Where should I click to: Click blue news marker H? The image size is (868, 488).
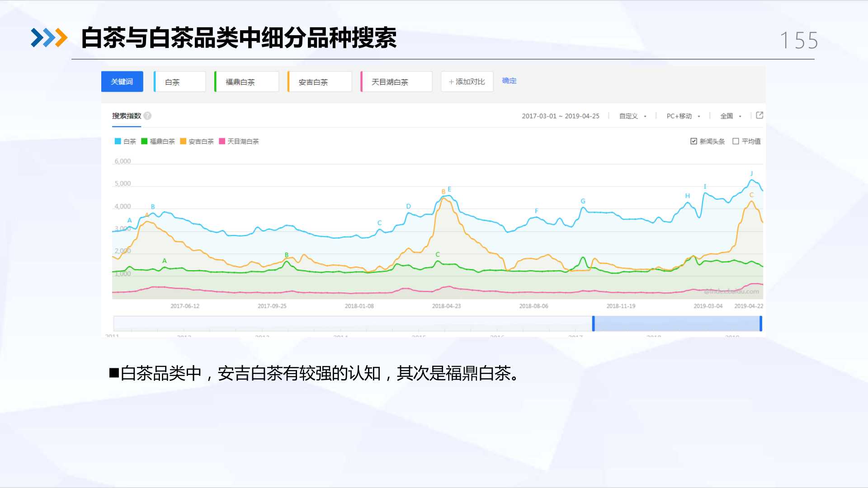(x=687, y=196)
